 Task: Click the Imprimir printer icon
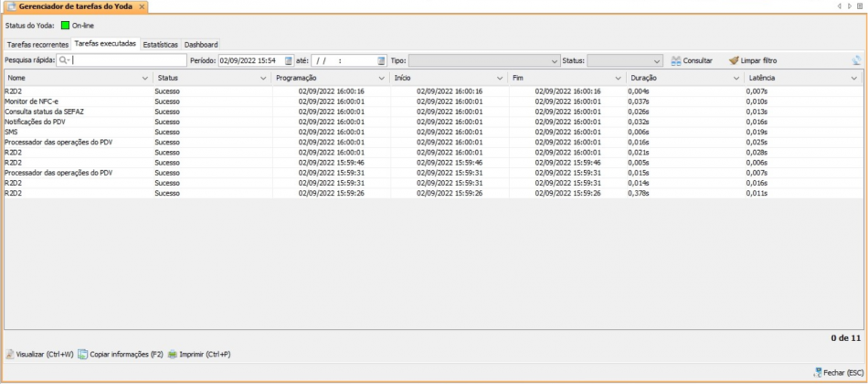(172, 354)
